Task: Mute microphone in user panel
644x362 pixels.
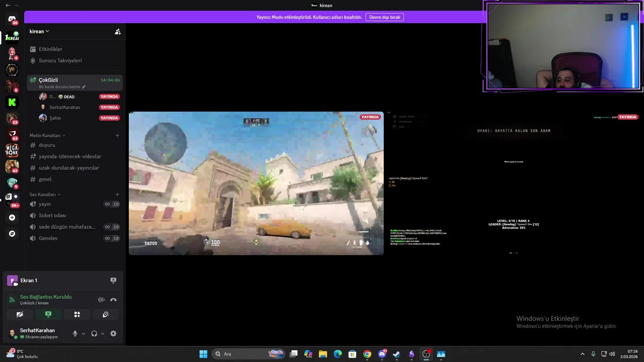Action: point(75,333)
